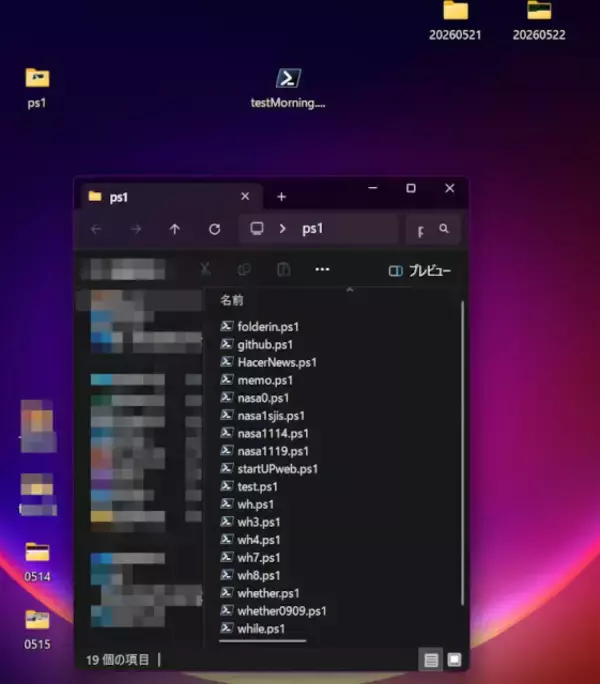Select whether0909.ps1
The height and width of the screenshot is (684, 600).
(273, 611)
